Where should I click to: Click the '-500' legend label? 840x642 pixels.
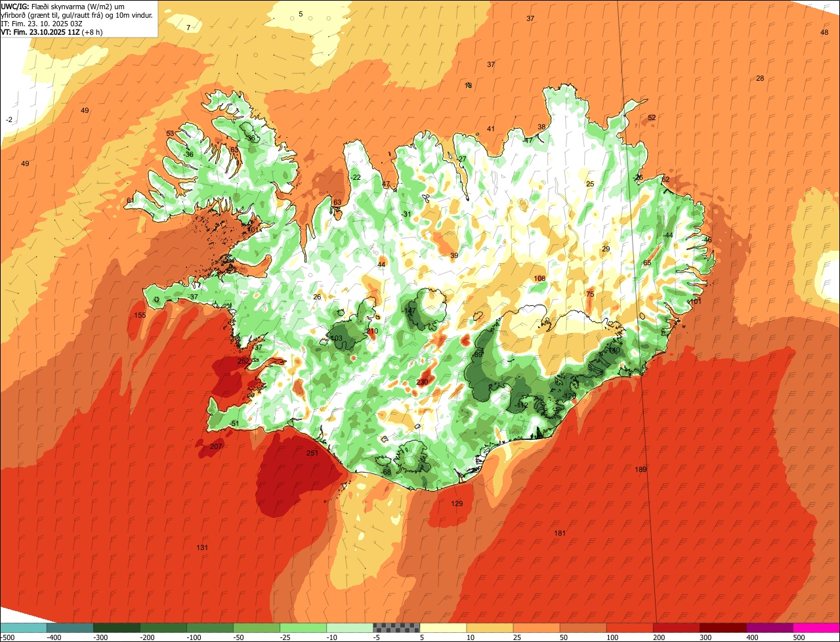[x=7, y=637]
